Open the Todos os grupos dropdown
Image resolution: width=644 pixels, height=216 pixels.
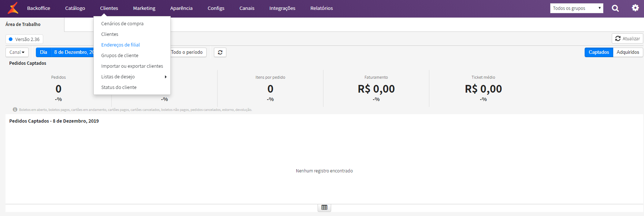click(577, 8)
